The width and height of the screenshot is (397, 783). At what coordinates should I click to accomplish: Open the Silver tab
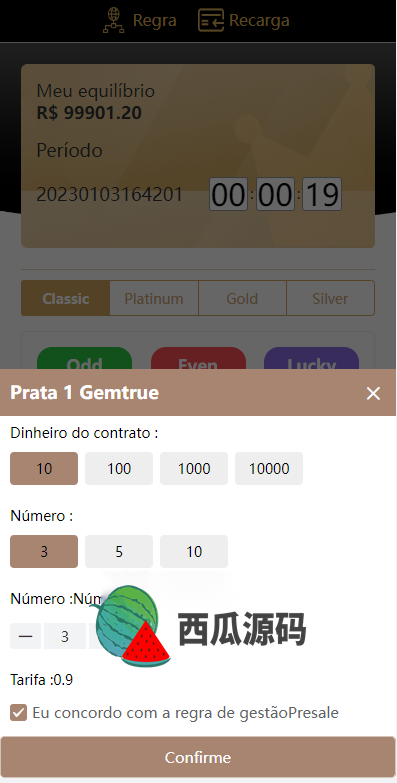point(330,298)
